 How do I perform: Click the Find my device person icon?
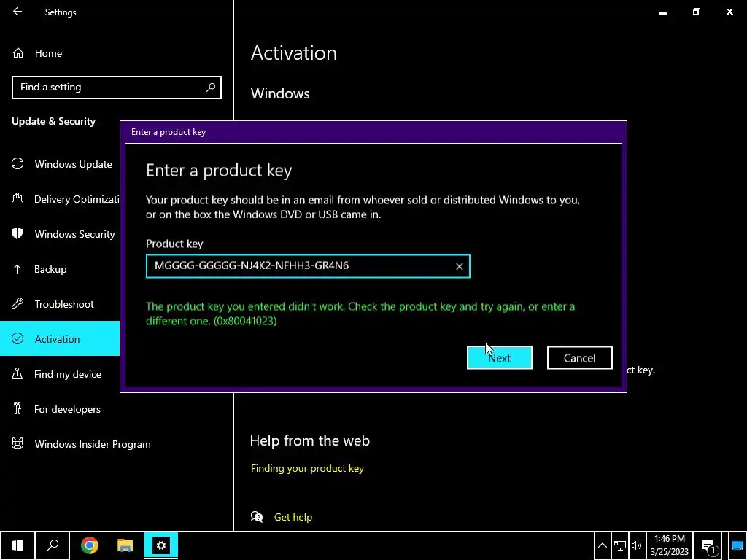pos(18,374)
